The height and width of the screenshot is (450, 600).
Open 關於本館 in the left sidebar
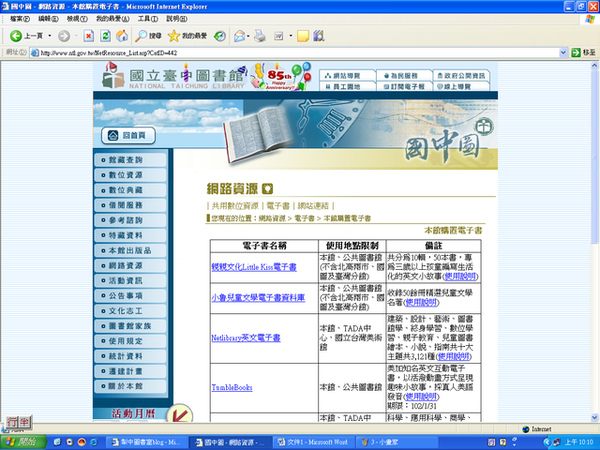tap(130, 386)
